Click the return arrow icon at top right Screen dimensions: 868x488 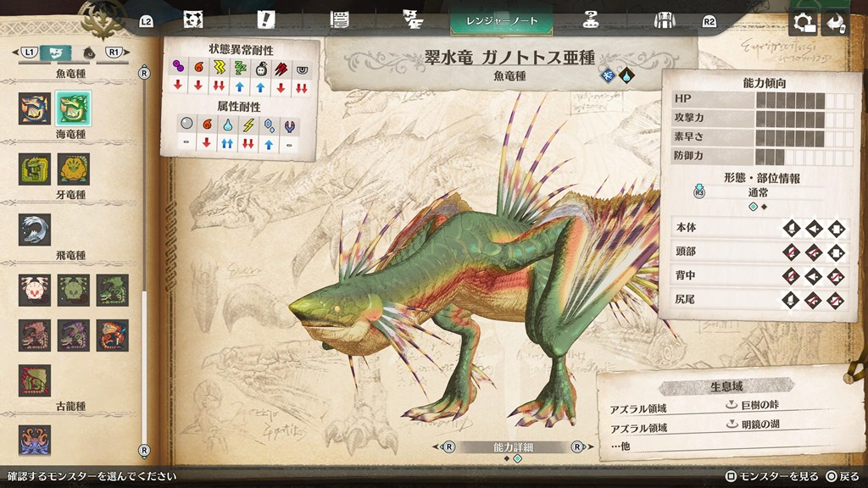click(x=837, y=22)
